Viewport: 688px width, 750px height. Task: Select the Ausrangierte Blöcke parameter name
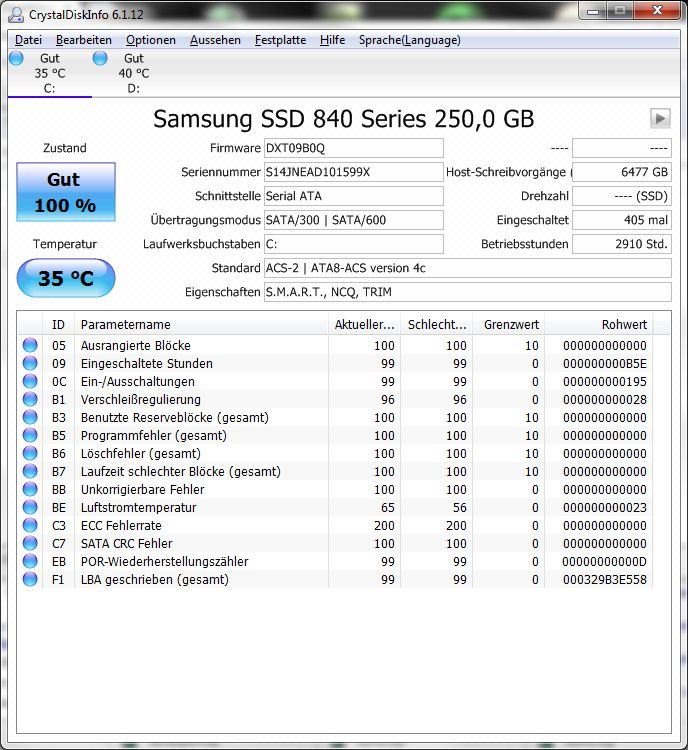135,345
